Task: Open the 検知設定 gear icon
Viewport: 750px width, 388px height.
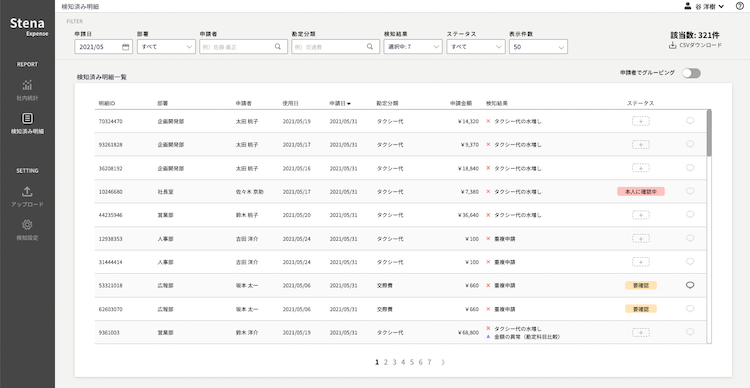Action: coord(27,225)
